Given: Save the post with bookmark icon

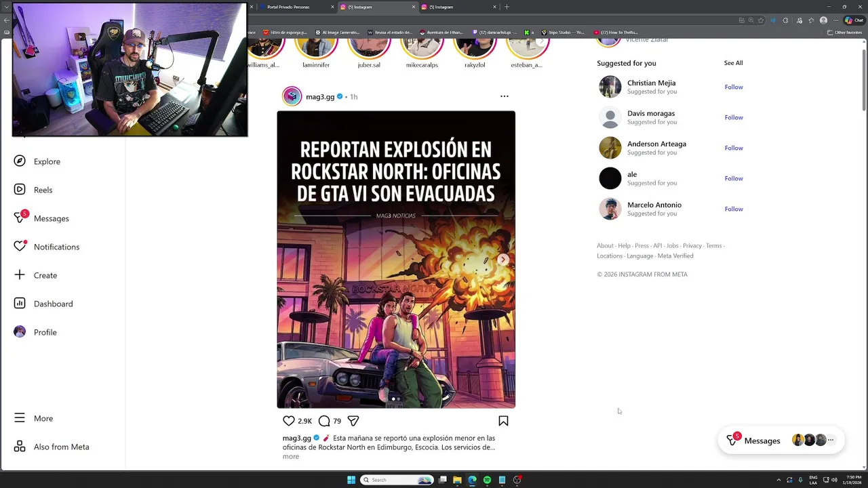Looking at the screenshot, I should point(503,421).
